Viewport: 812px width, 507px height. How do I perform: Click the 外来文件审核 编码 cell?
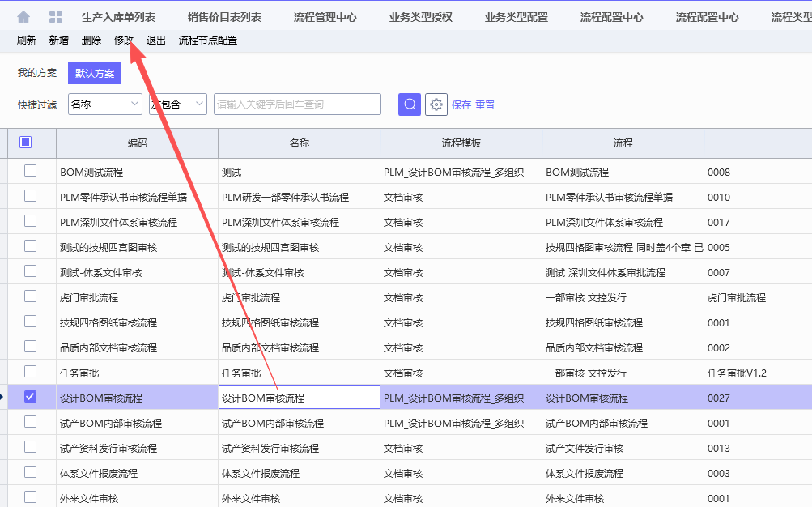(138, 496)
